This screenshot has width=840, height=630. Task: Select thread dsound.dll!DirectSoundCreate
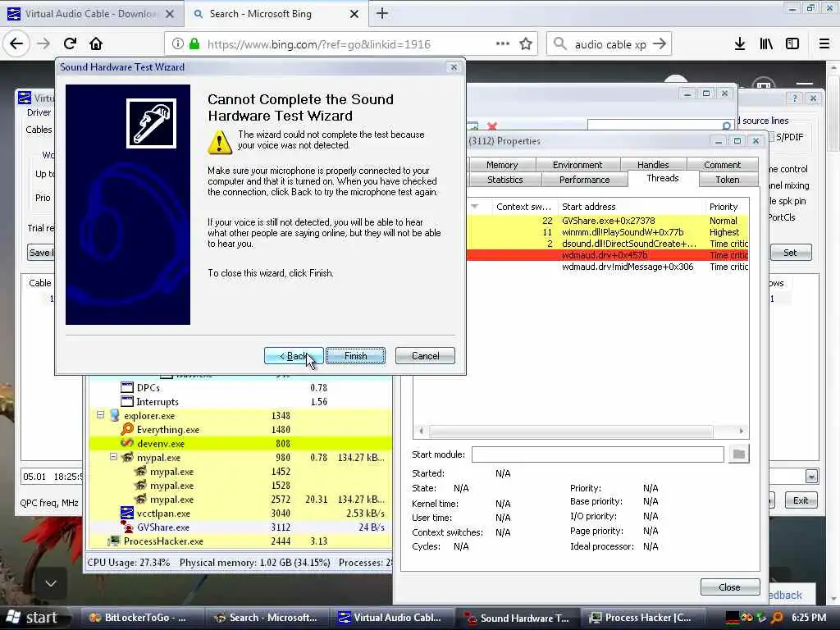coord(608,244)
